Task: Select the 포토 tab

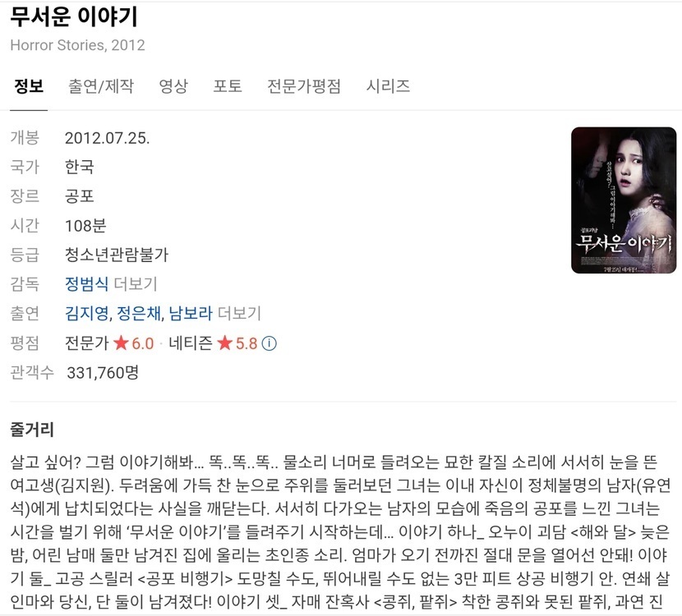Action: 228,85
